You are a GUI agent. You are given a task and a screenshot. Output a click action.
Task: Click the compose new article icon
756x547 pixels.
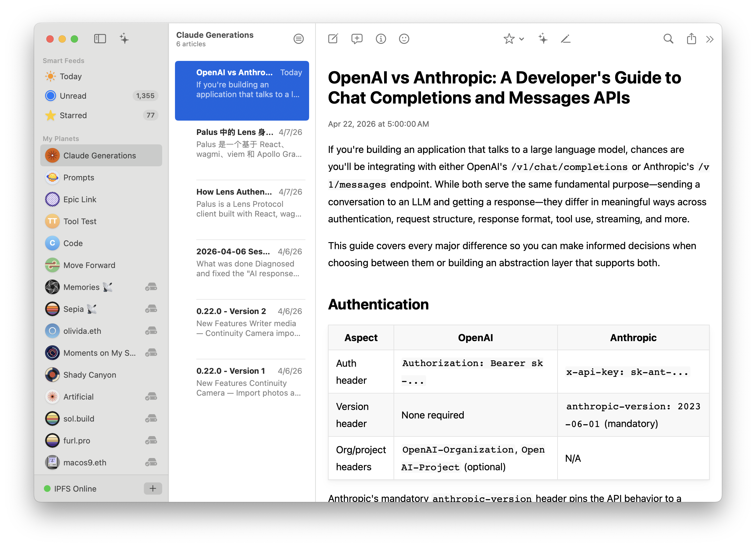pos(333,39)
